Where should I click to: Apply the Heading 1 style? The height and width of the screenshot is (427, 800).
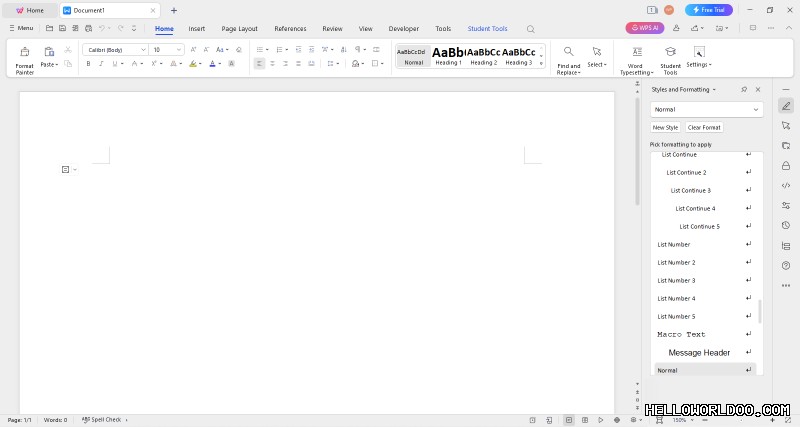pyautogui.click(x=448, y=56)
